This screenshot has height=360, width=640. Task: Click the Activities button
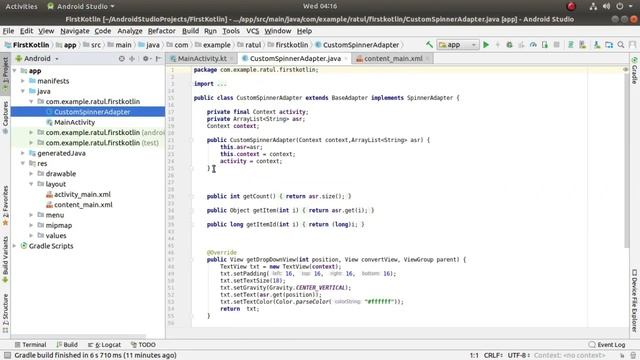pyautogui.click(x=21, y=6)
